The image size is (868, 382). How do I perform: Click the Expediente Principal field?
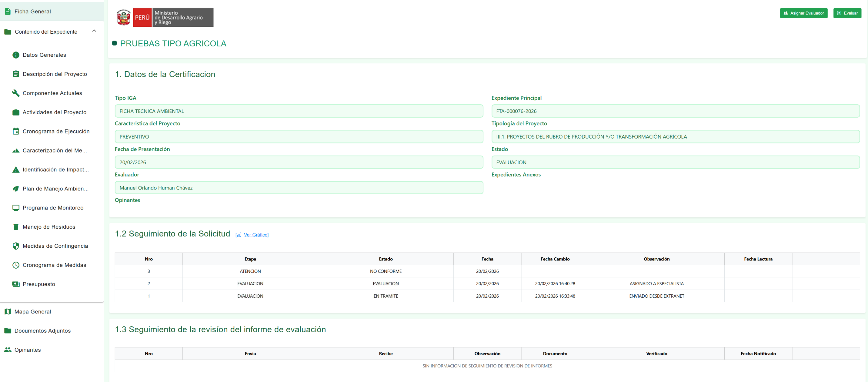[x=676, y=111]
